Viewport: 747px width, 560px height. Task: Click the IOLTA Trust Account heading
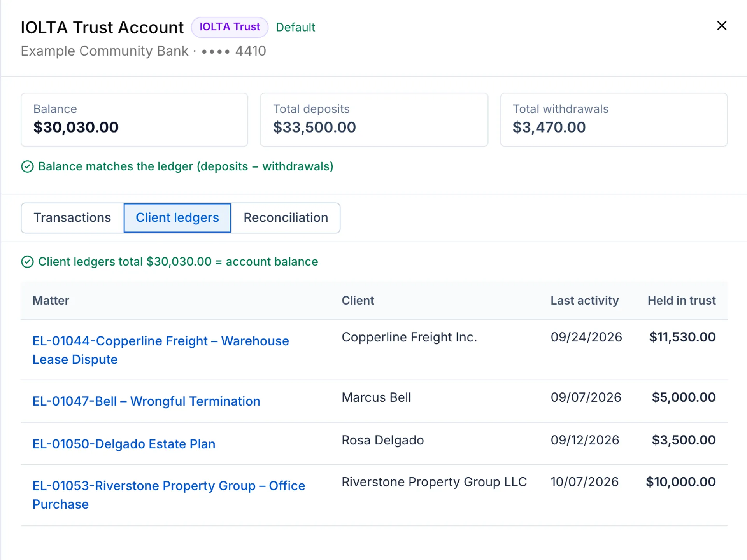102,27
